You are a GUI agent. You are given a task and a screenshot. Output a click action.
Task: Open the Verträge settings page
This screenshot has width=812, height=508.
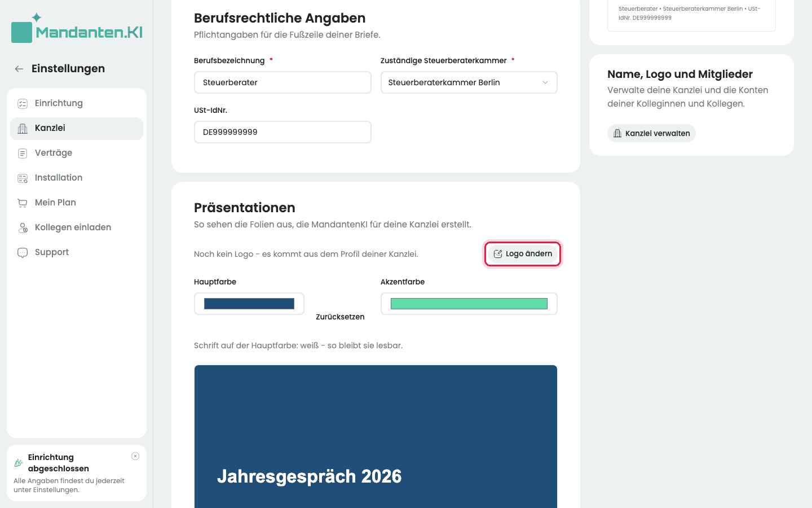click(77, 153)
